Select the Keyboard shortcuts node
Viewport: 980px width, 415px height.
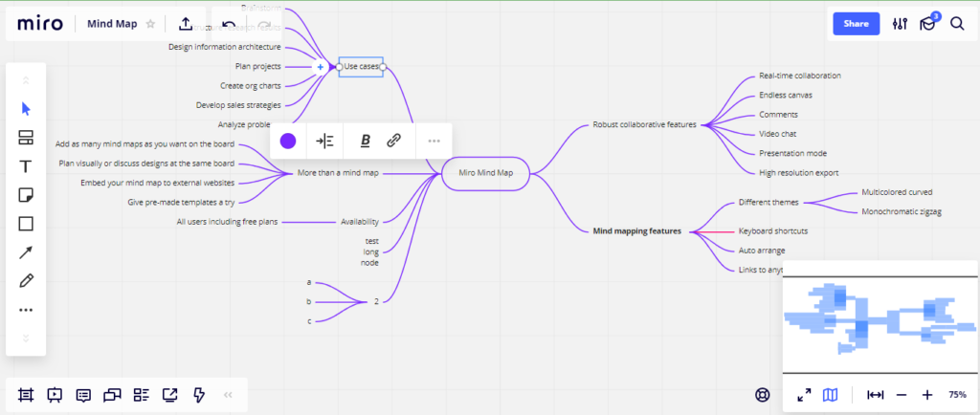pyautogui.click(x=773, y=230)
